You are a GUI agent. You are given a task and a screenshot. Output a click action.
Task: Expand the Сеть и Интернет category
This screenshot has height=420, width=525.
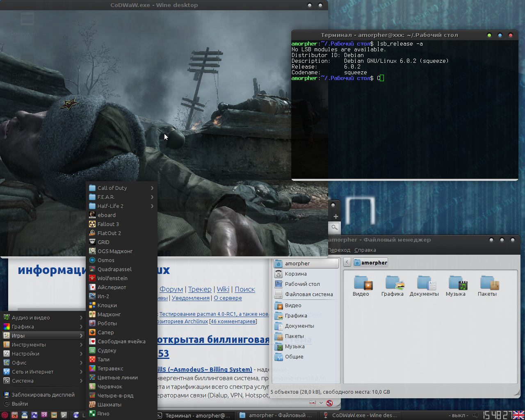[43, 372]
